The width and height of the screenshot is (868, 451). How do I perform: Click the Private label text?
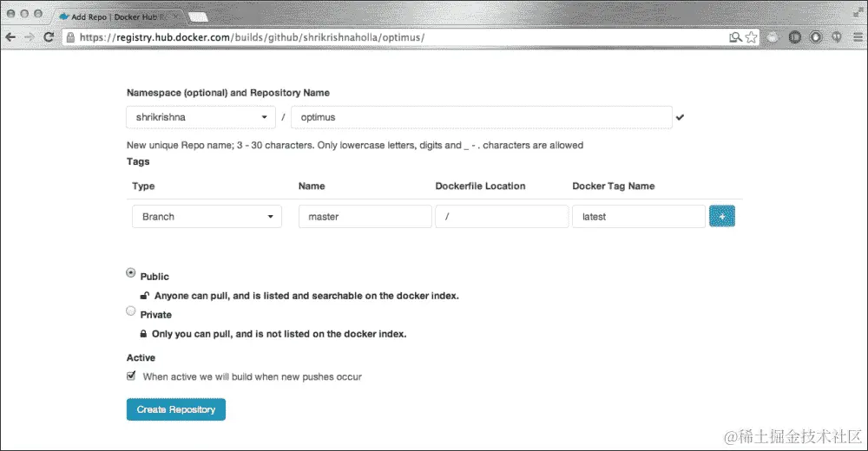[155, 315]
